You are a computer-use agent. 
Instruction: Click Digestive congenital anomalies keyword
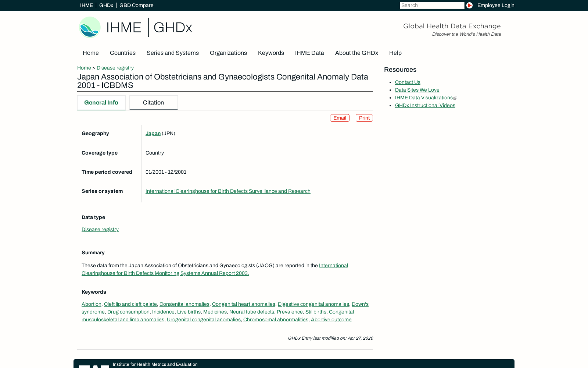(313, 304)
